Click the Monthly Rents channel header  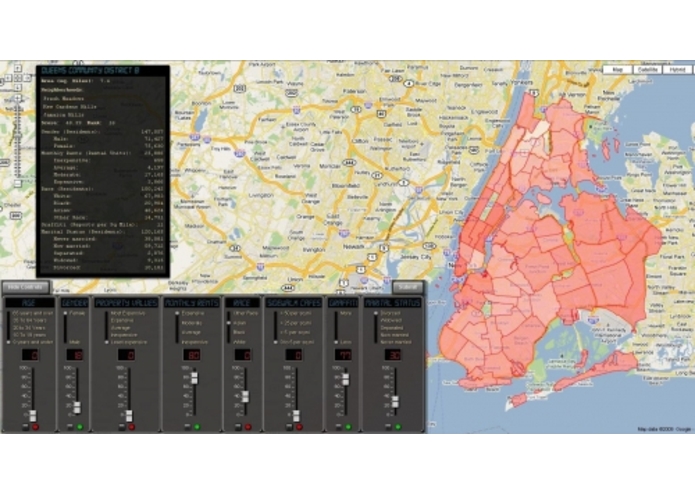tap(191, 303)
